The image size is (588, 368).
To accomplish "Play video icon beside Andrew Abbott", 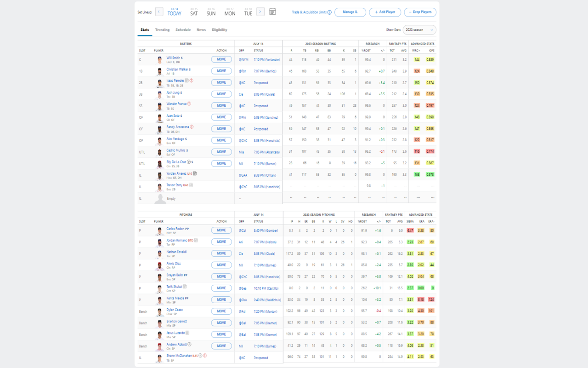I will click(189, 344).
